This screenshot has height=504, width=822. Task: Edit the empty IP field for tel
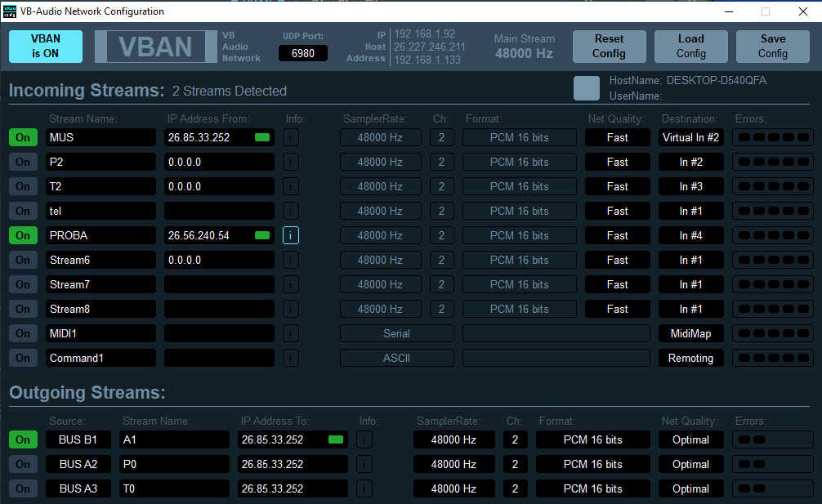(219, 211)
